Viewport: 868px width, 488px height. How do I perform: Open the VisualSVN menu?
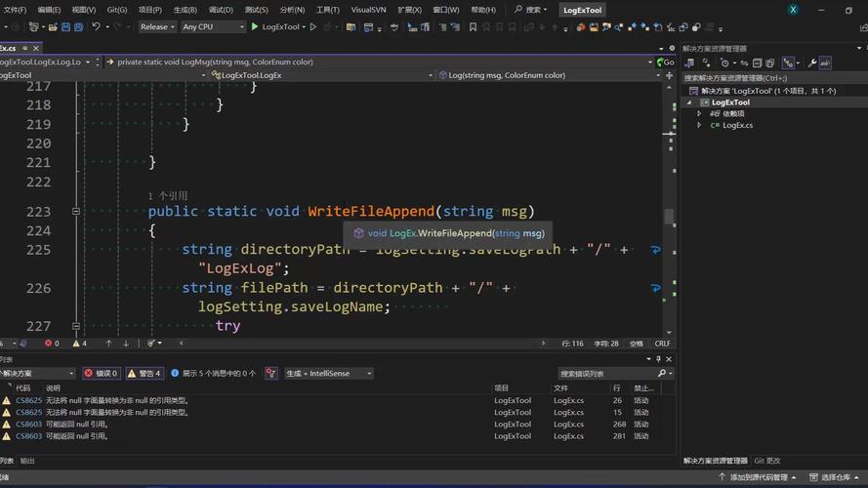click(369, 10)
